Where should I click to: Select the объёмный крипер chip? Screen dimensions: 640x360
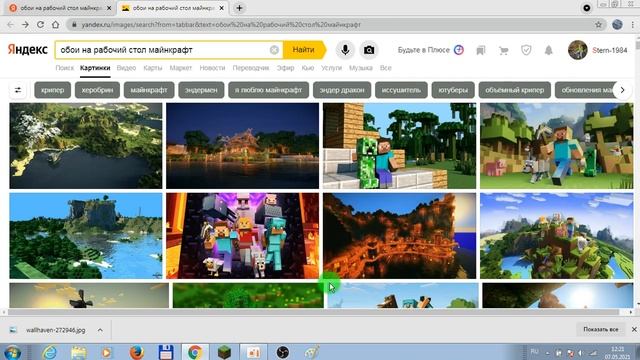coord(515,90)
